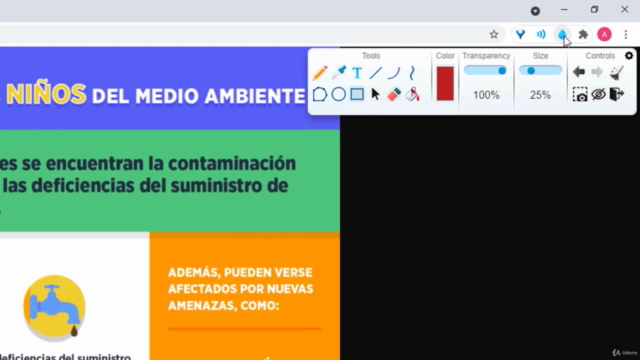Open Chrome three-dot menu
This screenshot has width=640, height=360.
coord(626,35)
